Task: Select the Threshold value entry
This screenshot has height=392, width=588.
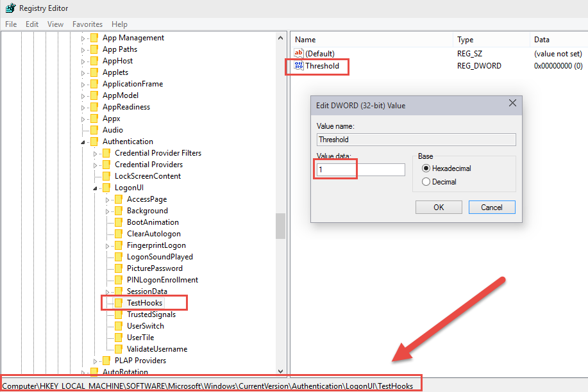Action: [322, 66]
